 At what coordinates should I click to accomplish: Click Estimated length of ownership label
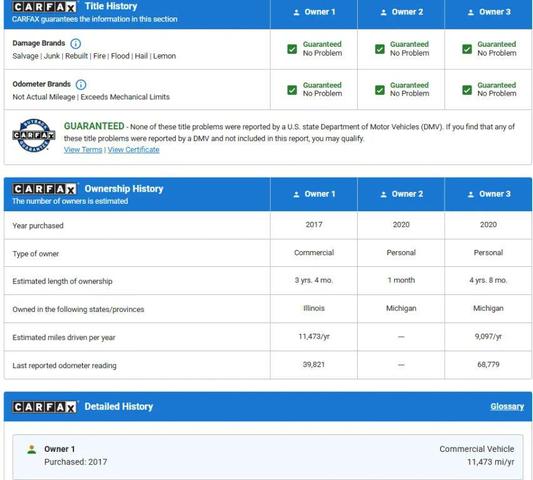[62, 281]
